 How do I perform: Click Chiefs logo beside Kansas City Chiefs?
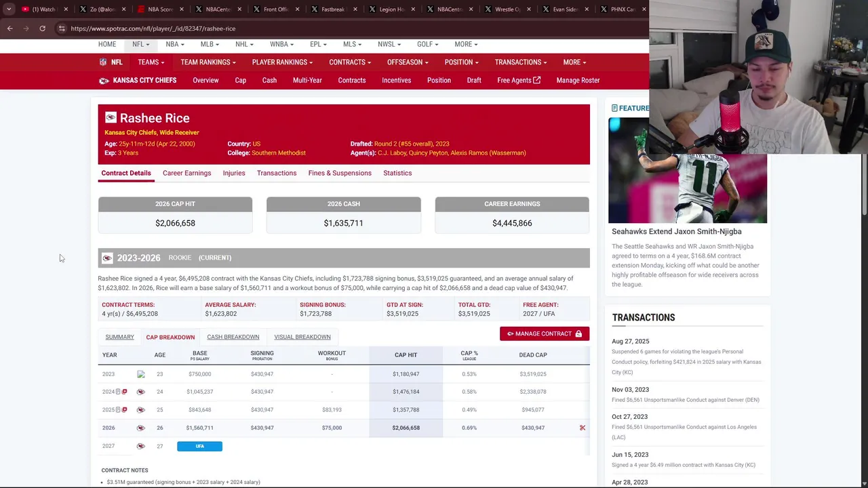click(104, 81)
